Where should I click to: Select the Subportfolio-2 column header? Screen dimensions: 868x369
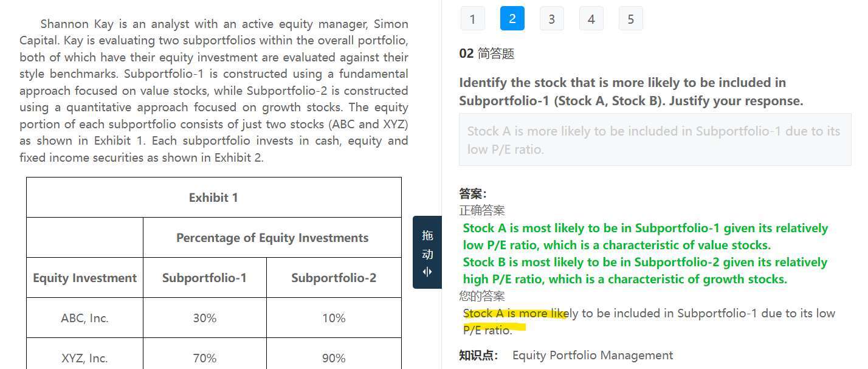pyautogui.click(x=334, y=278)
